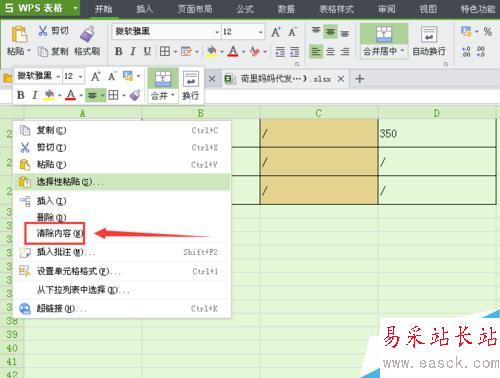The width and height of the screenshot is (500, 378).
Task: Choose 设置单元格格式(F) in context menu
Action: coord(122,271)
